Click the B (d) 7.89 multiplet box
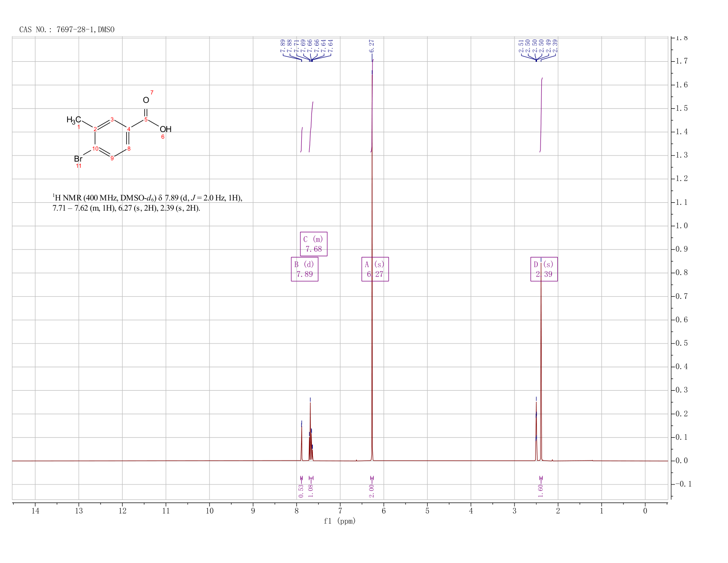 pos(304,269)
